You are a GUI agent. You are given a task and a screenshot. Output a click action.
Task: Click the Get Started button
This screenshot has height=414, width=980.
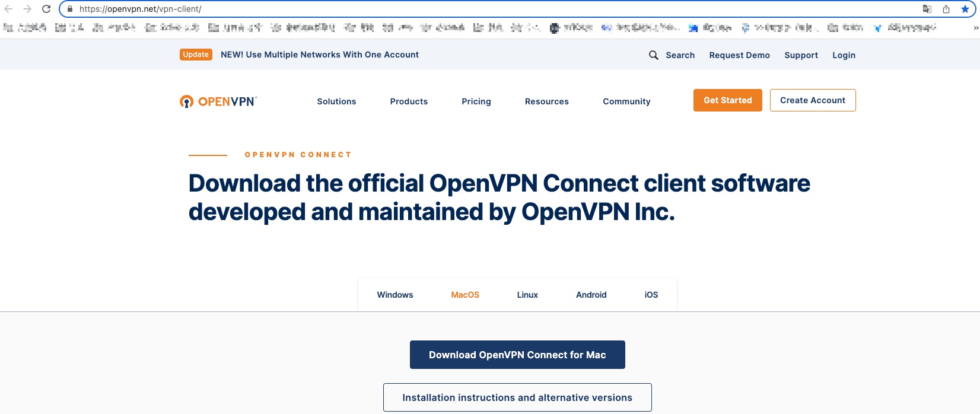click(728, 100)
